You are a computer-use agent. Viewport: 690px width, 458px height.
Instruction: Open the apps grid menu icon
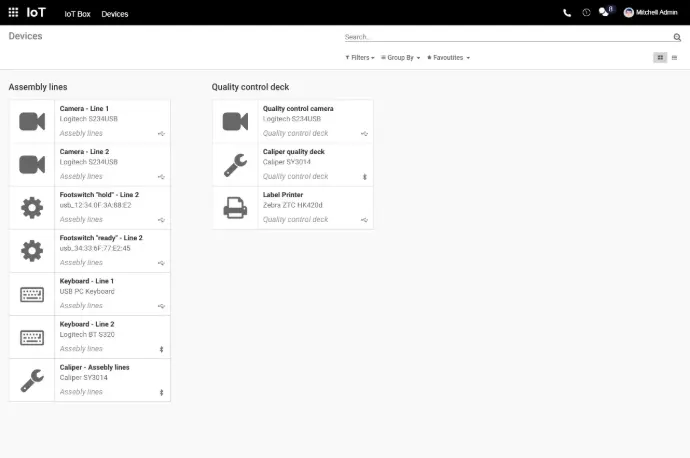click(x=13, y=12)
